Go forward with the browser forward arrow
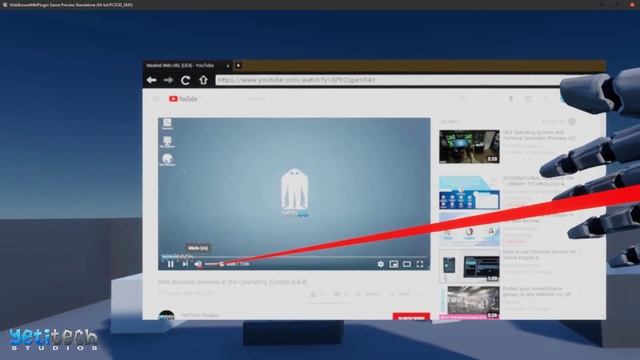 168,80
